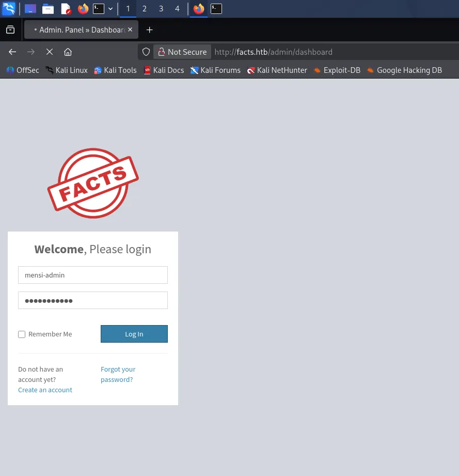Switch to workspace 2

(x=145, y=9)
